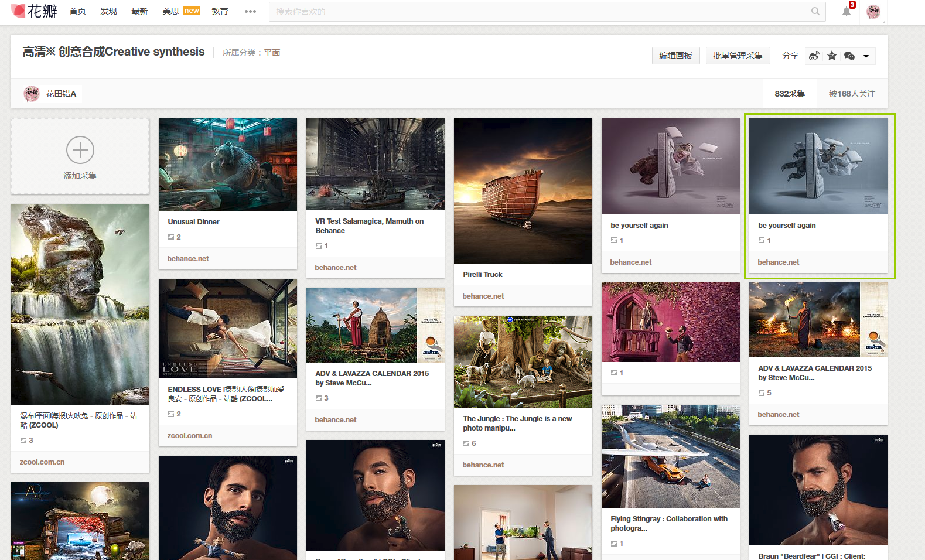This screenshot has height=560, width=925.
Task: Open the pink balcony wall image
Action: 671,322
